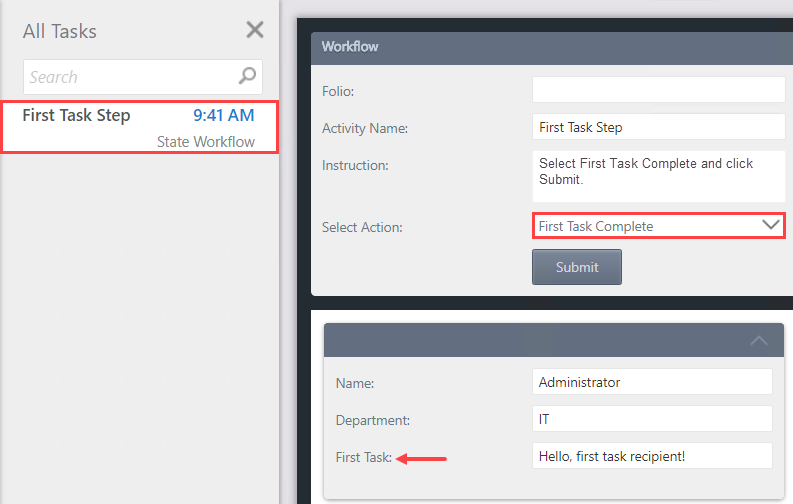This screenshot has height=504, width=793.
Task: Click the First Task text field
Action: pos(652,455)
